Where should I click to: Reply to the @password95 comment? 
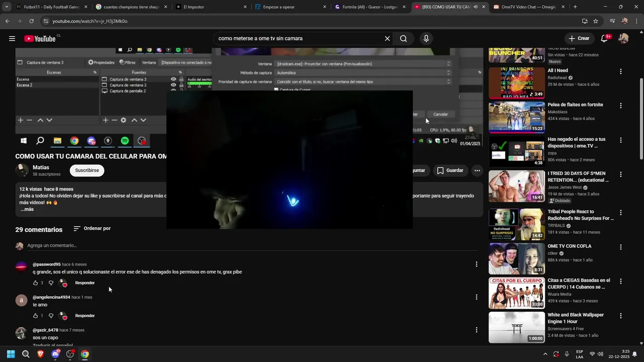[85, 283]
